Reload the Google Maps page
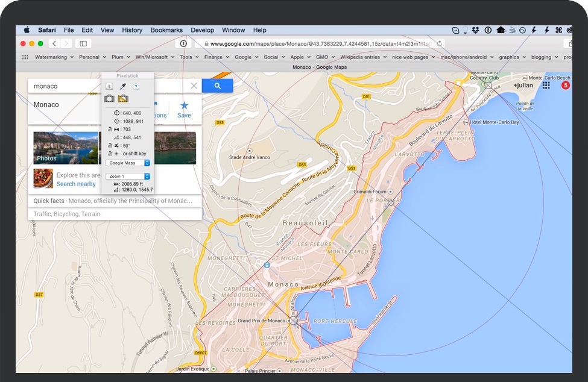588x382 pixels. 440,43
